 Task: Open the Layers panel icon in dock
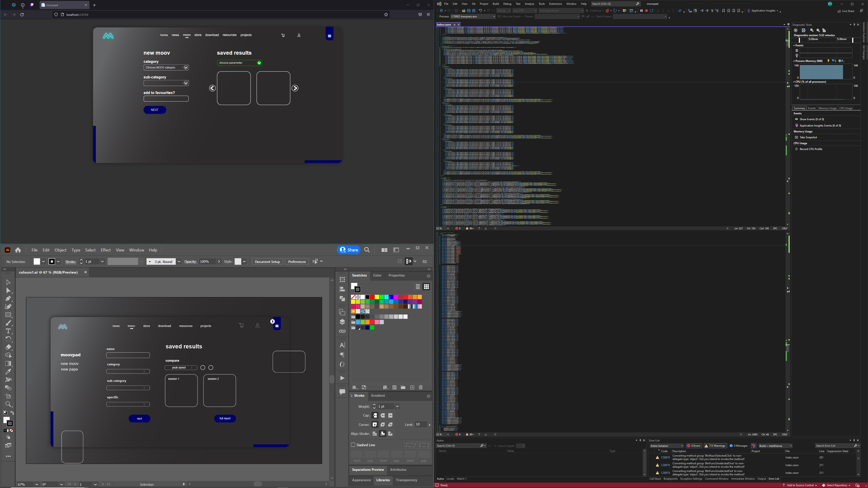[x=342, y=322]
